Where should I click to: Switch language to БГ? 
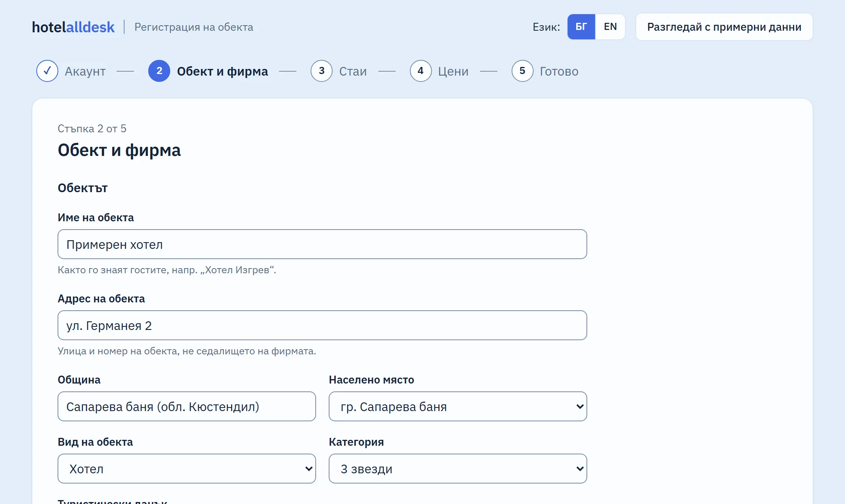(x=581, y=27)
